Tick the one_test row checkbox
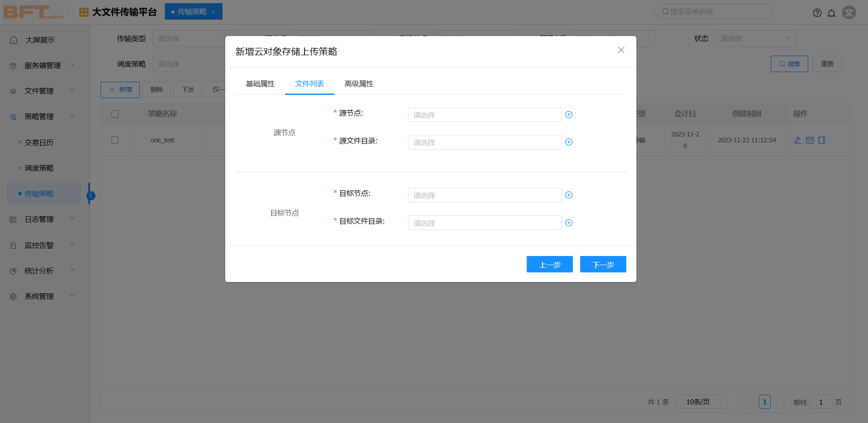The image size is (868, 423). [x=115, y=140]
